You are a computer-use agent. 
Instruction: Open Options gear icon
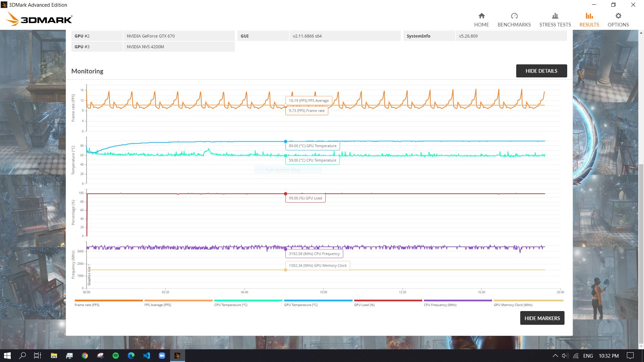click(618, 16)
